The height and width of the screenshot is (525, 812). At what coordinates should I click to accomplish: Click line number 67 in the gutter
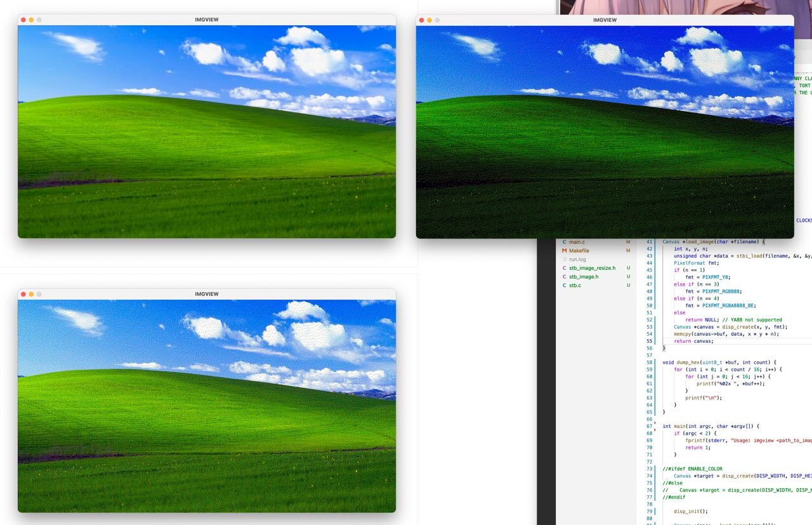tap(649, 427)
